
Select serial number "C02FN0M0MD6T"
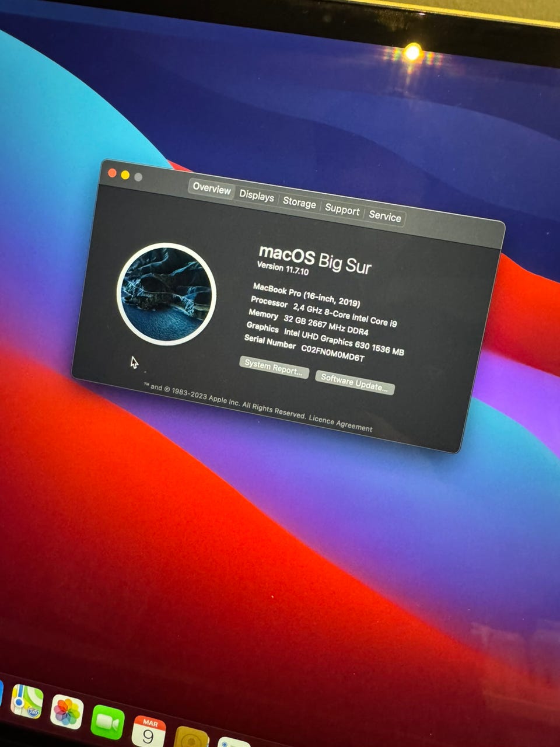pos(332,353)
